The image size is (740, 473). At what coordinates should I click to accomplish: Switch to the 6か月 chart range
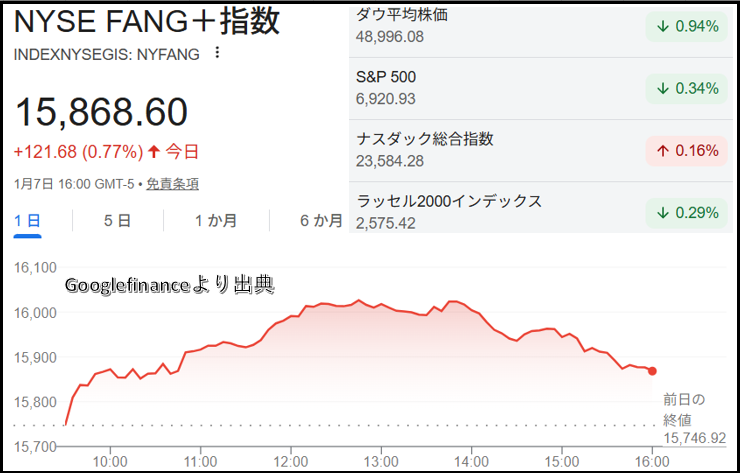pyautogui.click(x=321, y=221)
